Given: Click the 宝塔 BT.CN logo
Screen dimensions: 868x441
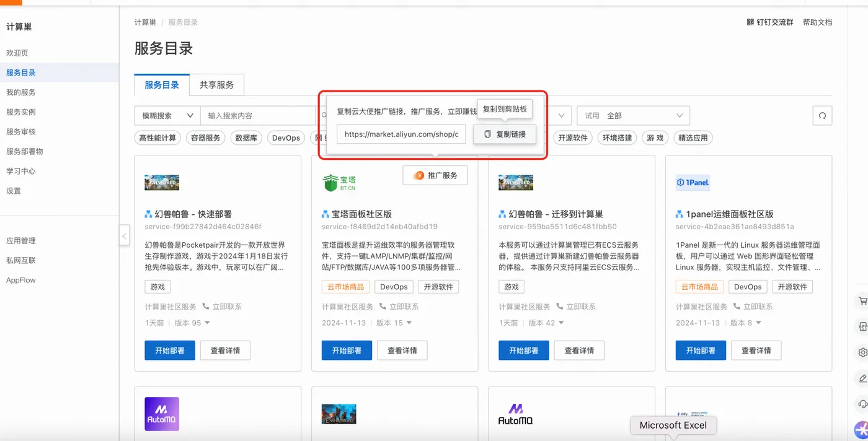Looking at the screenshot, I should point(339,183).
